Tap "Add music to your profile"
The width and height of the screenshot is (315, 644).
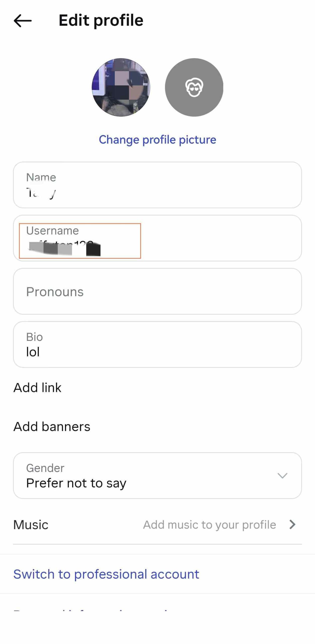209,525
